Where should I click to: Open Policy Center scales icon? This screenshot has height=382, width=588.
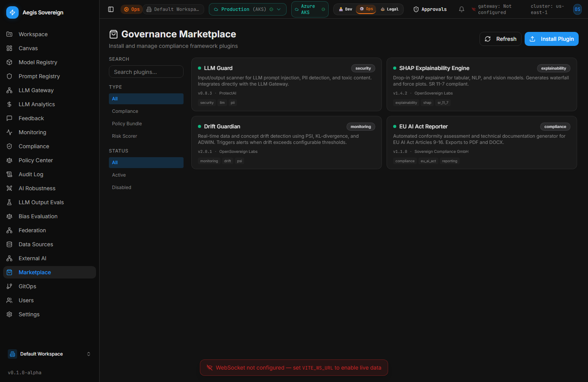click(9, 160)
